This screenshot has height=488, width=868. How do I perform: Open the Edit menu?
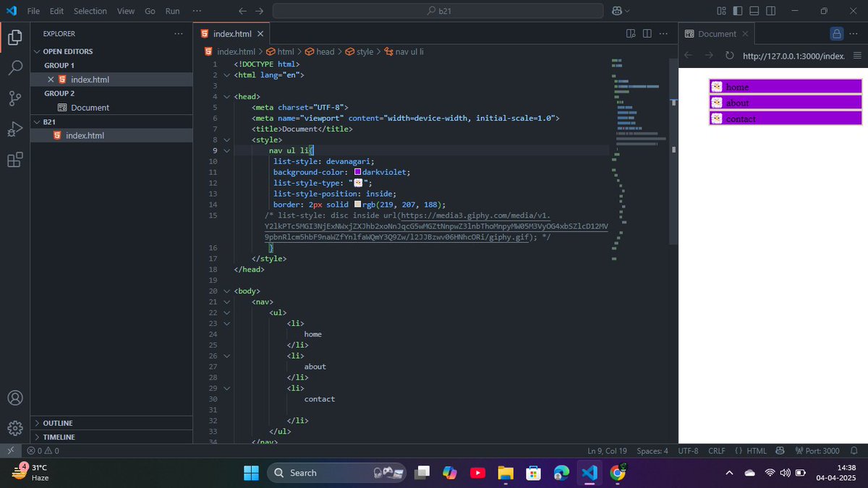57,11
